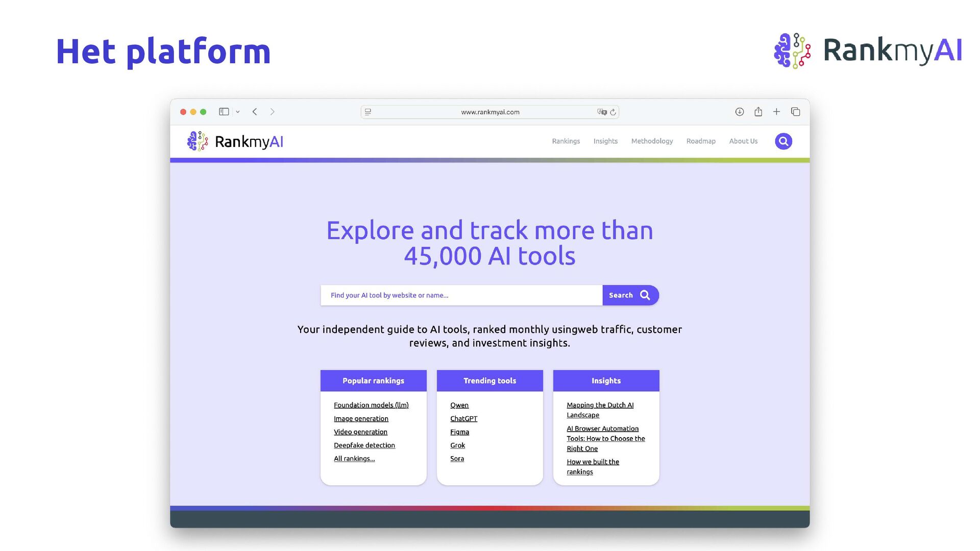Image resolution: width=980 pixels, height=551 pixels.
Task: Open the ChatGPT trending tool link
Action: [x=463, y=419]
